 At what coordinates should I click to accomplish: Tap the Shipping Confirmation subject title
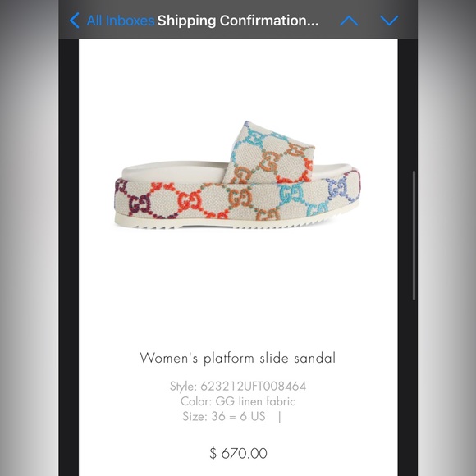(x=238, y=21)
